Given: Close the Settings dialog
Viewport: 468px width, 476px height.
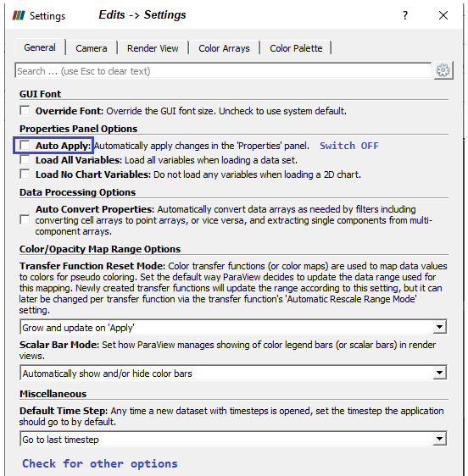Looking at the screenshot, I should click(x=443, y=15).
